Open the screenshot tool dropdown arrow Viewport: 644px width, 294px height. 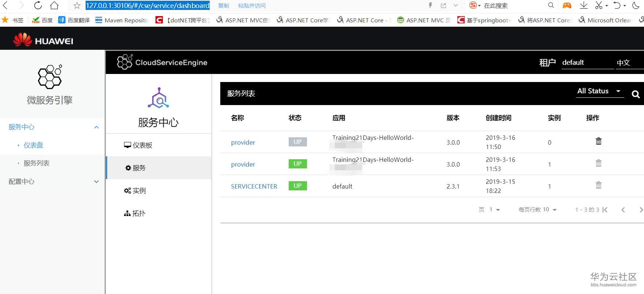click(x=607, y=6)
